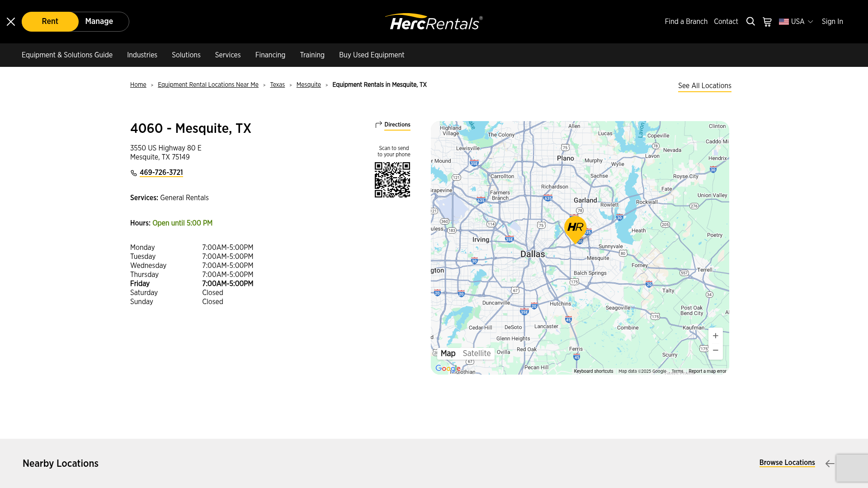This screenshot has width=868, height=488.
Task: Select the Rent mode toggle
Action: 50,22
